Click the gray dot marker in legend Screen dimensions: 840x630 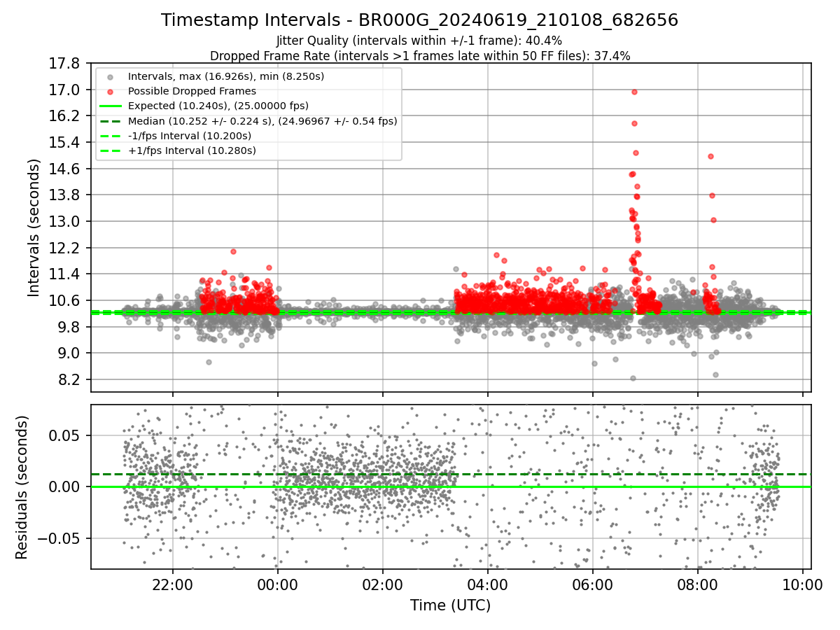coord(110,76)
